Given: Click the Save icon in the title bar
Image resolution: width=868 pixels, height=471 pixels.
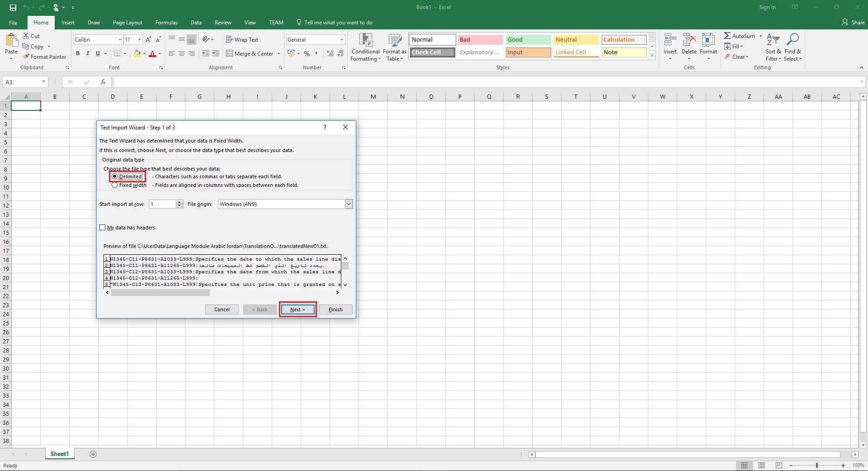Looking at the screenshot, I should pos(13,7).
